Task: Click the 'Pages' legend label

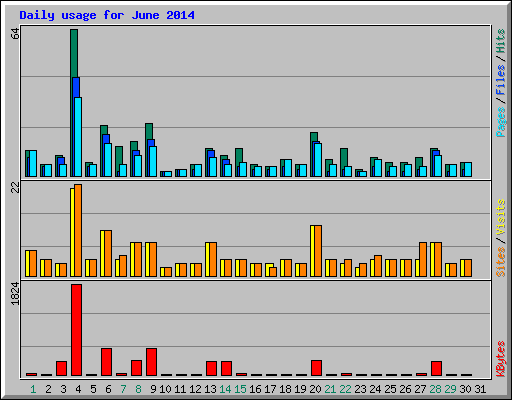Action: [501, 122]
